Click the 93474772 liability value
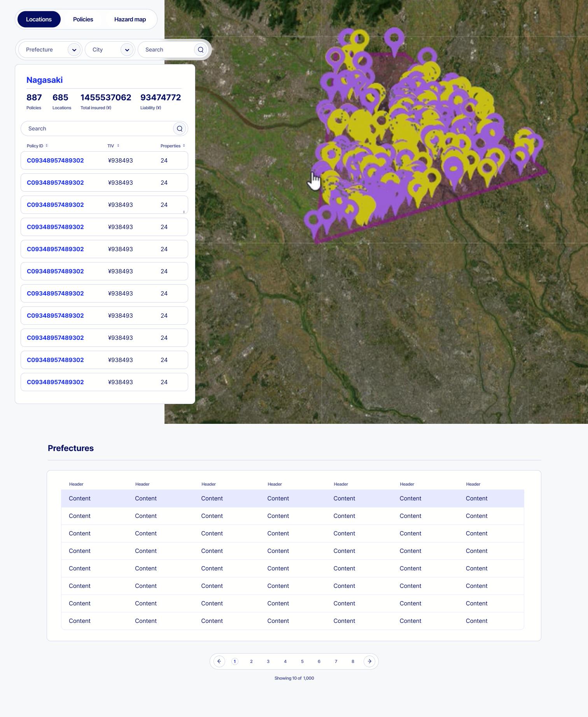Viewport: 588px width, 717px height. [161, 98]
